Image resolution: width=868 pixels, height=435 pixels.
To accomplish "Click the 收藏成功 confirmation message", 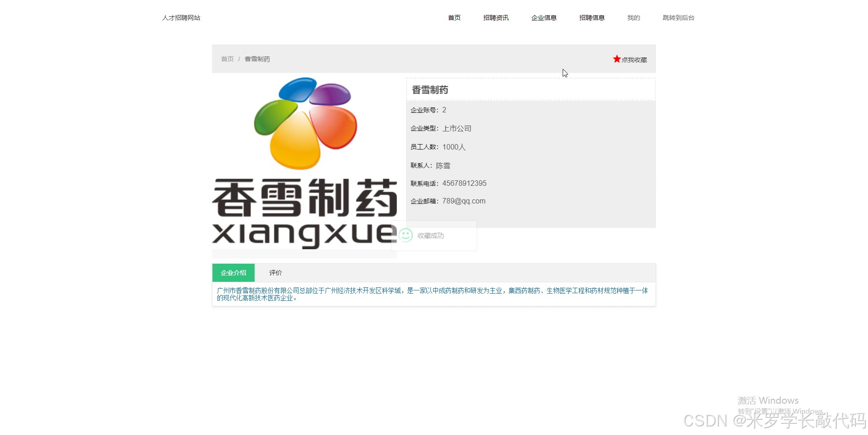I will [430, 235].
